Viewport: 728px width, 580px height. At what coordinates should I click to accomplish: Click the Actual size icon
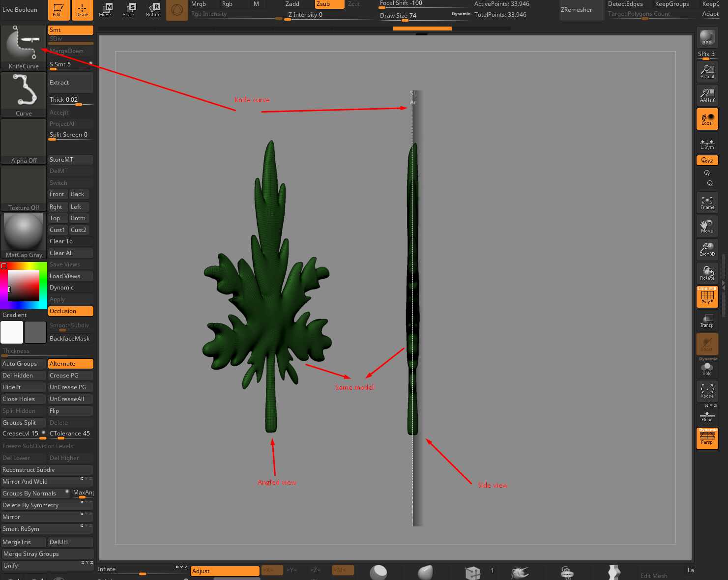click(707, 72)
